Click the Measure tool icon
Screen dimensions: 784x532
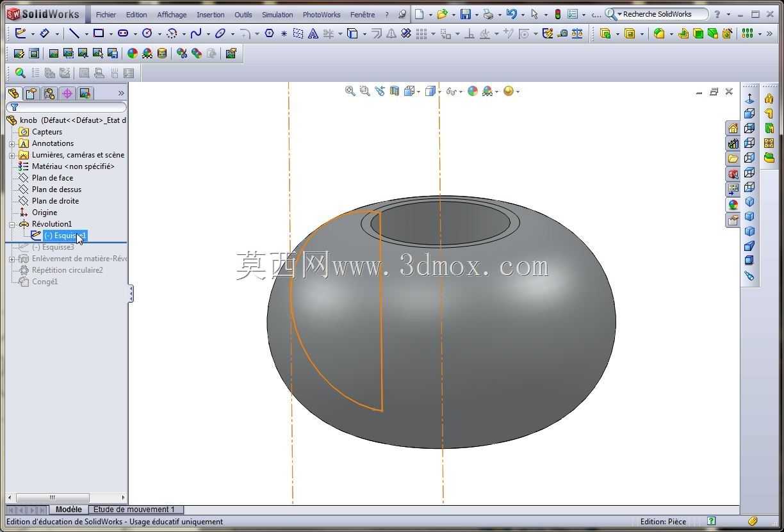coord(562,33)
